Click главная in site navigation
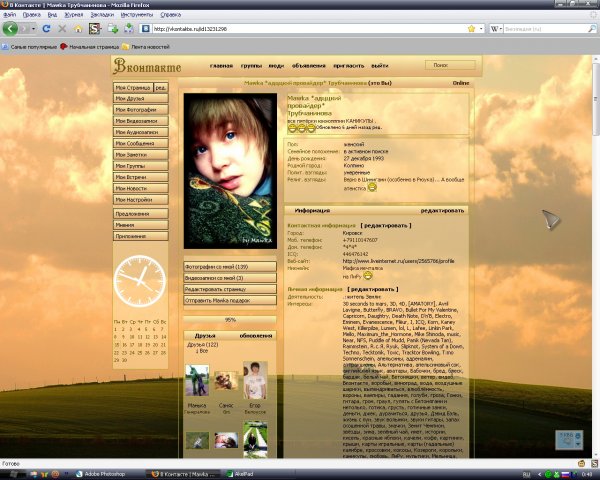This screenshot has width=600, height=480. [221, 66]
